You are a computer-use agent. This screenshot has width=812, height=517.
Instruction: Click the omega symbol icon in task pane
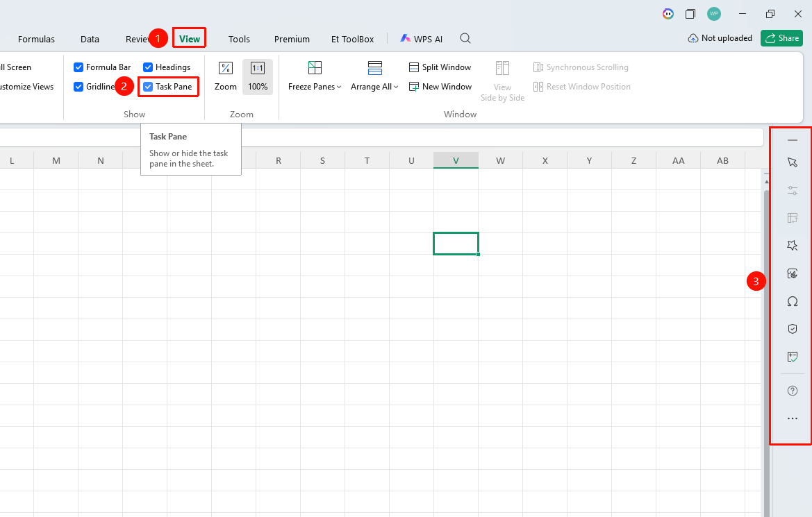point(793,301)
